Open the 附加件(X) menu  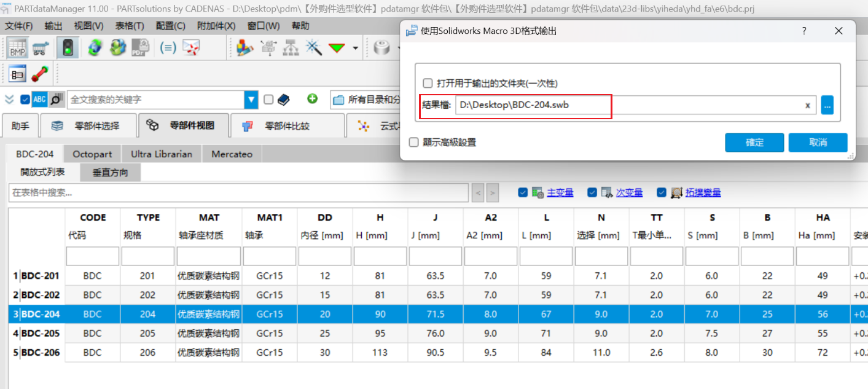pos(216,26)
